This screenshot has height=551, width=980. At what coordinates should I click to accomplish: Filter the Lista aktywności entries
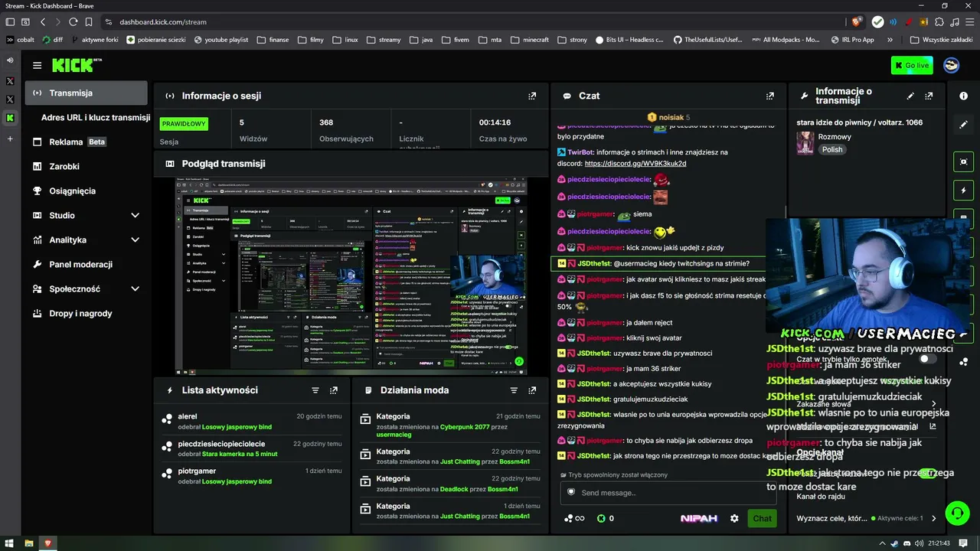[315, 390]
